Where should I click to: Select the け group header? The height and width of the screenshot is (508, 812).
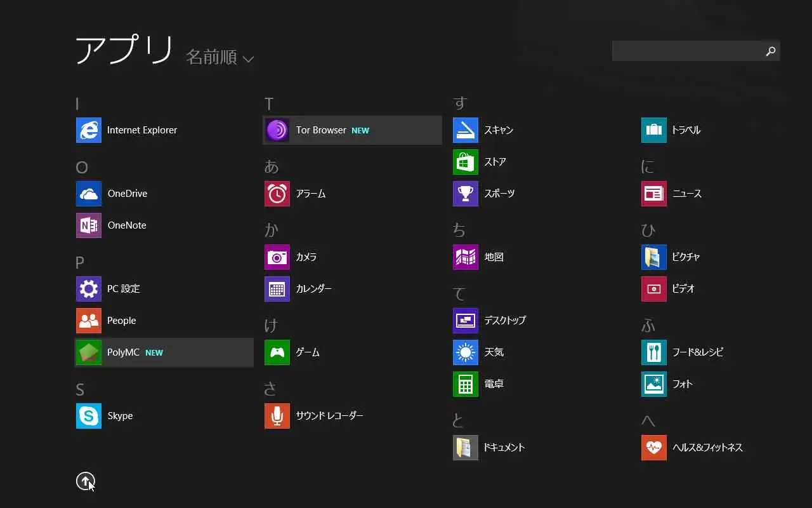coord(272,325)
